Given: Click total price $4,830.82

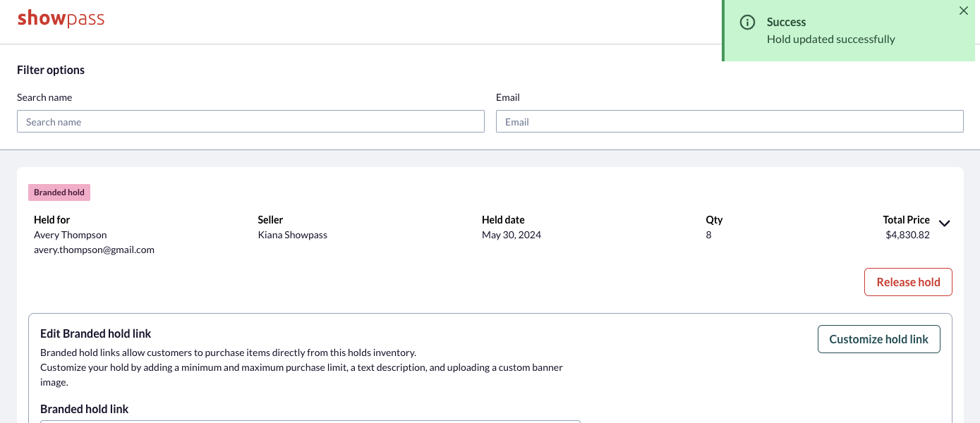Looking at the screenshot, I should coord(907,235).
